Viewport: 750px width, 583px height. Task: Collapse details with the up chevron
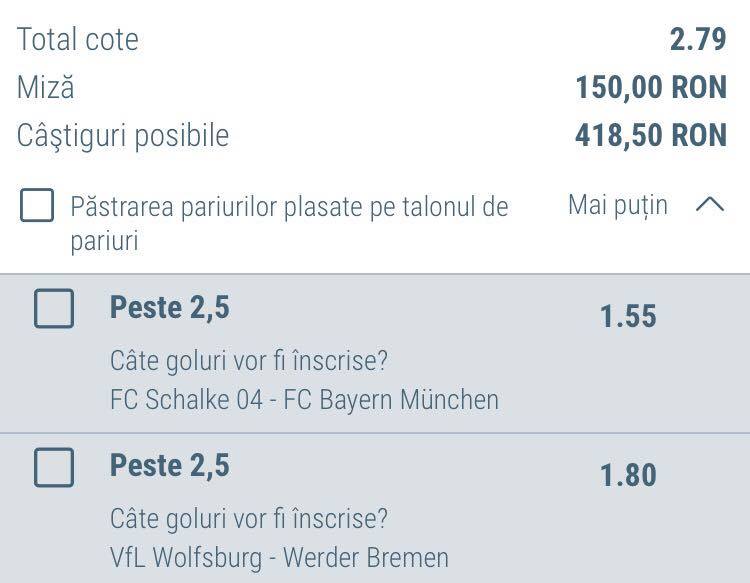tap(710, 205)
